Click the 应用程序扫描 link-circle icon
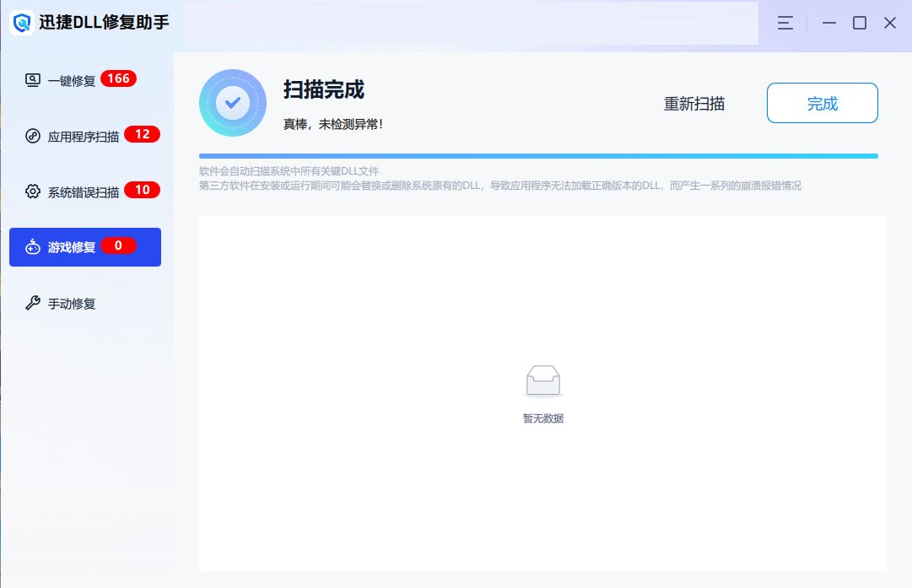The image size is (912, 588). click(x=33, y=136)
